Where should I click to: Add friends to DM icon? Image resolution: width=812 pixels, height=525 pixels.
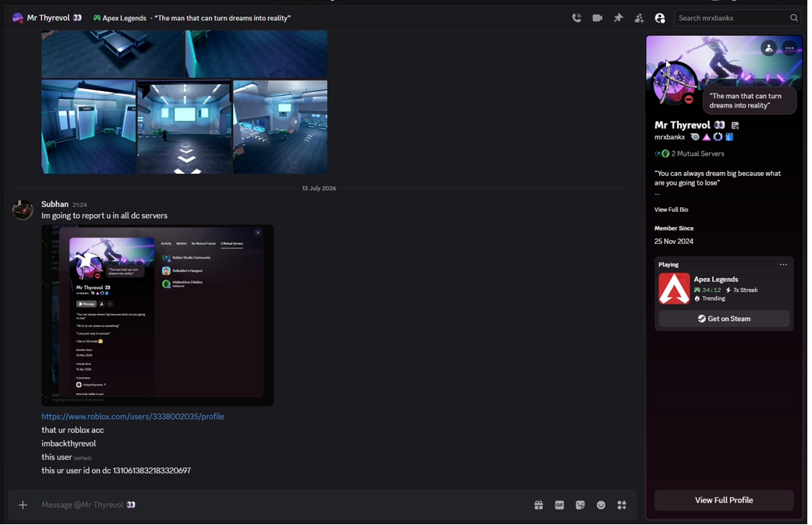(639, 18)
